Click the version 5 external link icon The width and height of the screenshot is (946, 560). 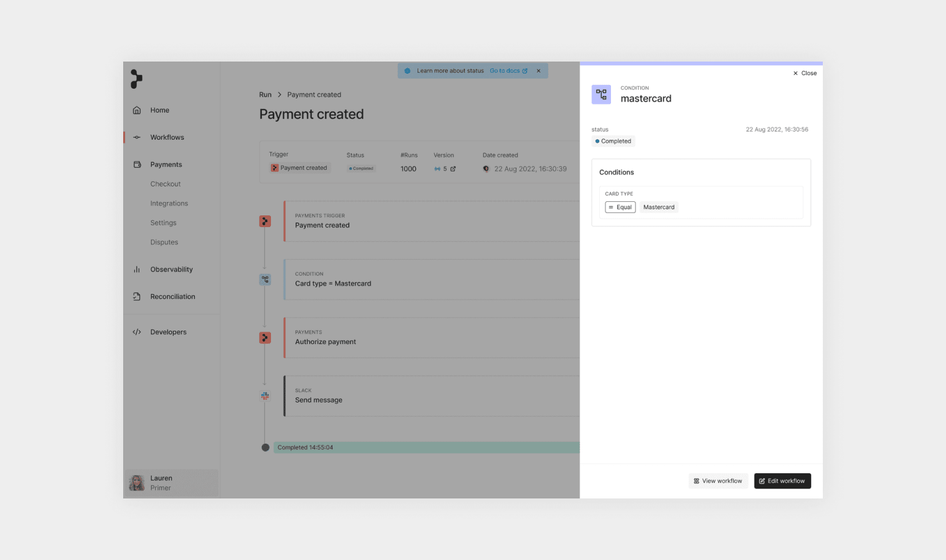[453, 169]
